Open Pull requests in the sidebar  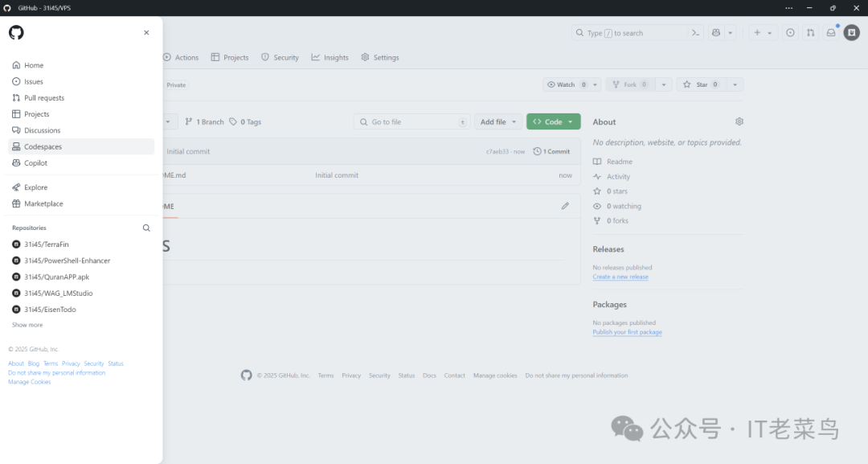point(81,98)
